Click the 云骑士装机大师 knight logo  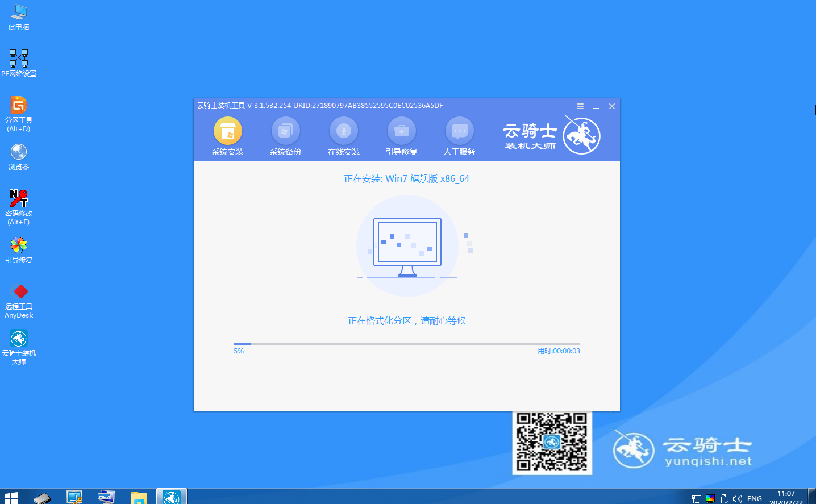click(x=581, y=135)
